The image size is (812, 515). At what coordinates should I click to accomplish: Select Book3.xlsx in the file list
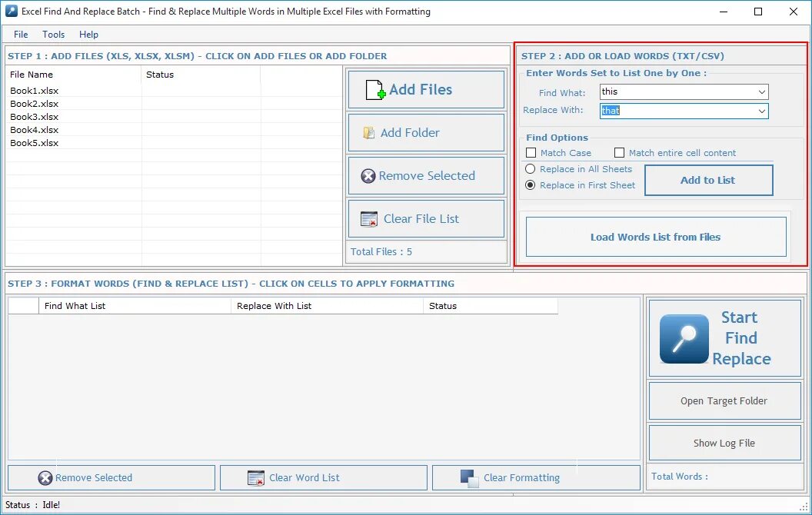[34, 117]
